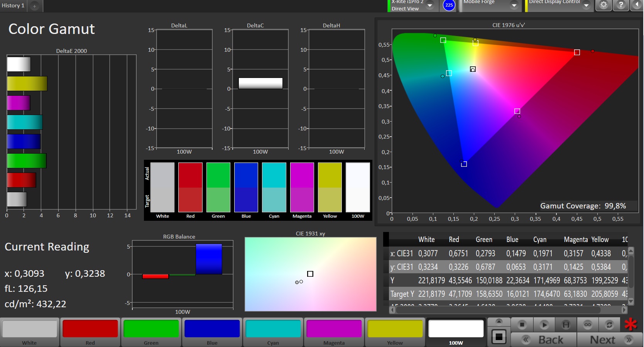
Task: Expand the pattern swatch panel up arrow
Action: [499, 322]
